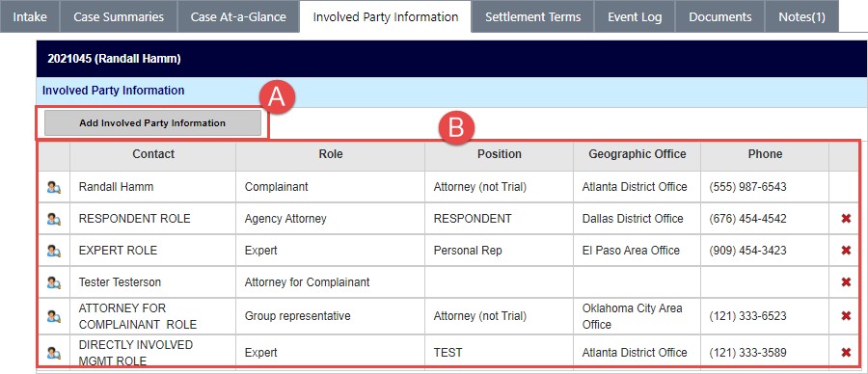Open the Case Summaries tab
Viewport: 868px width, 374px height.
(119, 16)
